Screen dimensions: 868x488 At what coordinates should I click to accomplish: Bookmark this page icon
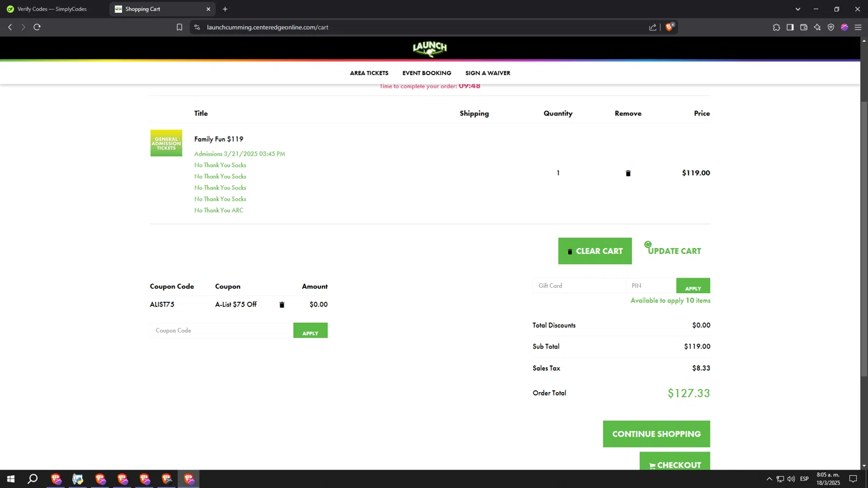179,27
